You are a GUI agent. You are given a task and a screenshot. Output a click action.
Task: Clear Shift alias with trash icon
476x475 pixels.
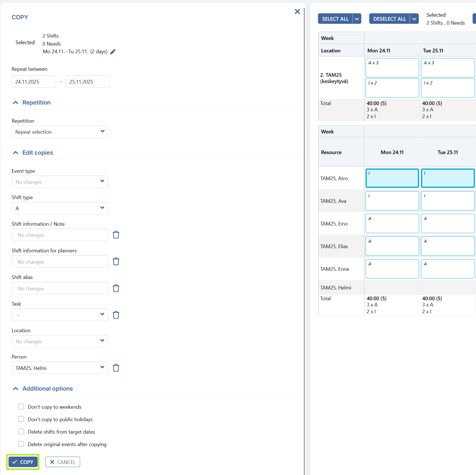116,288
